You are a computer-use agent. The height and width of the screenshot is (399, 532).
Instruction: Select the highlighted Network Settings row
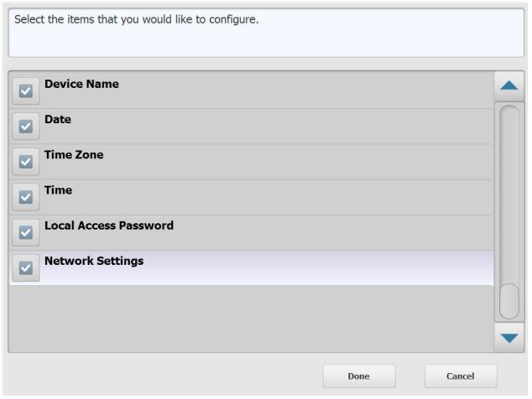pos(251,267)
